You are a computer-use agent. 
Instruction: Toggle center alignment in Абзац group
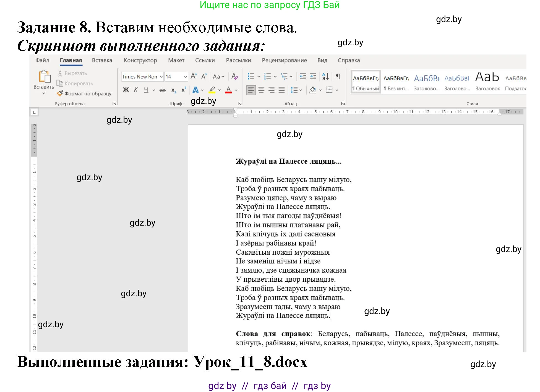click(x=261, y=90)
